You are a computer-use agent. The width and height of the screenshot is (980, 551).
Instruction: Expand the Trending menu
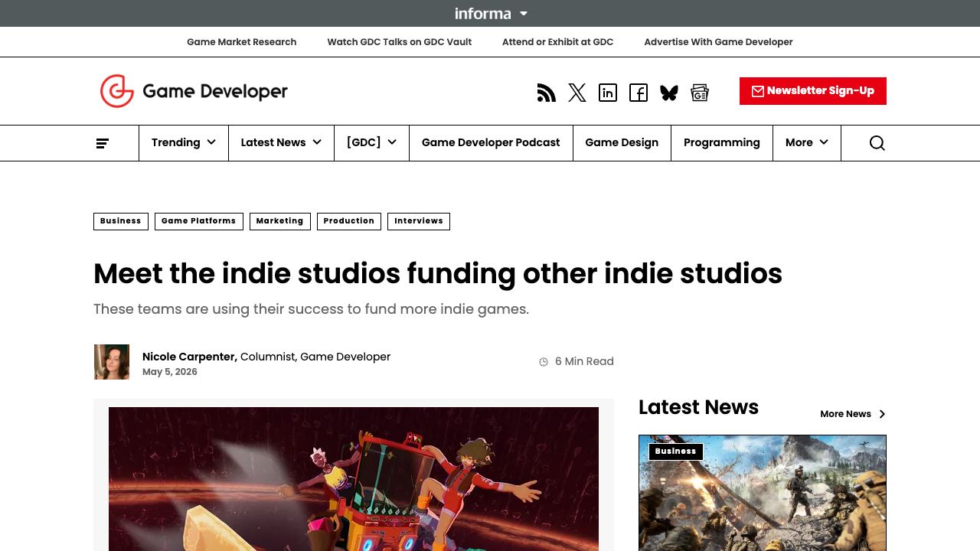point(184,143)
